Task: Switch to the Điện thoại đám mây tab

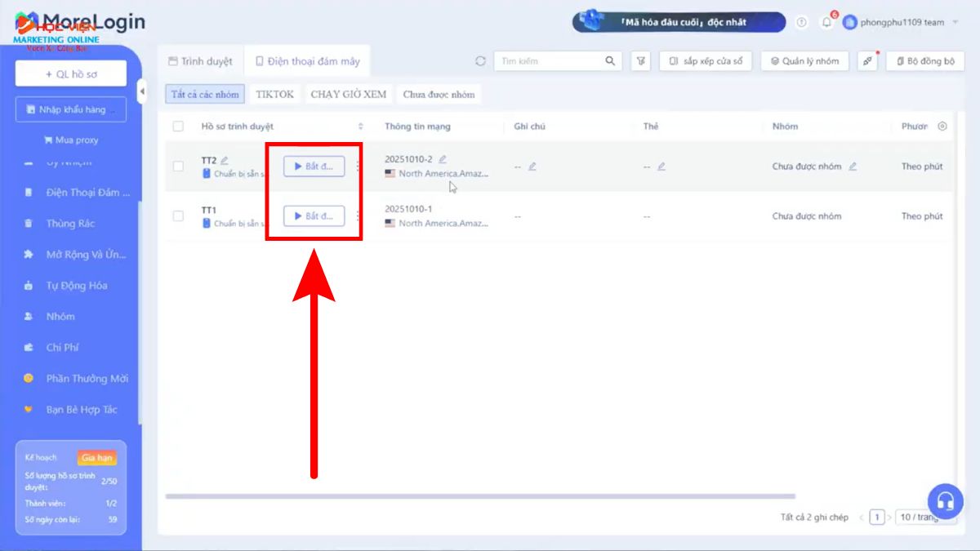Action: pos(307,61)
